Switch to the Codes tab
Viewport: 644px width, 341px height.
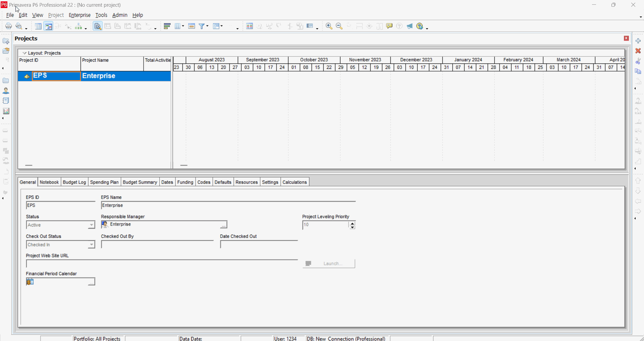click(204, 182)
